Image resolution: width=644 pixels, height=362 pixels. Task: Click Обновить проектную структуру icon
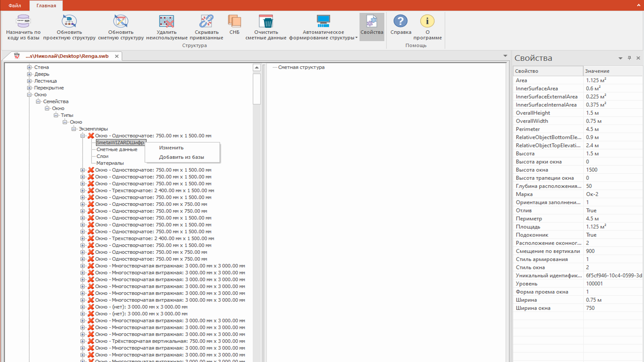pos(69,21)
